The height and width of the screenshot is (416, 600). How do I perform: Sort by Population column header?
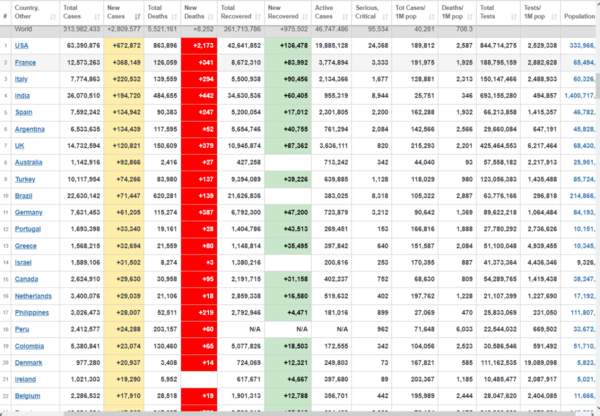pos(578,17)
